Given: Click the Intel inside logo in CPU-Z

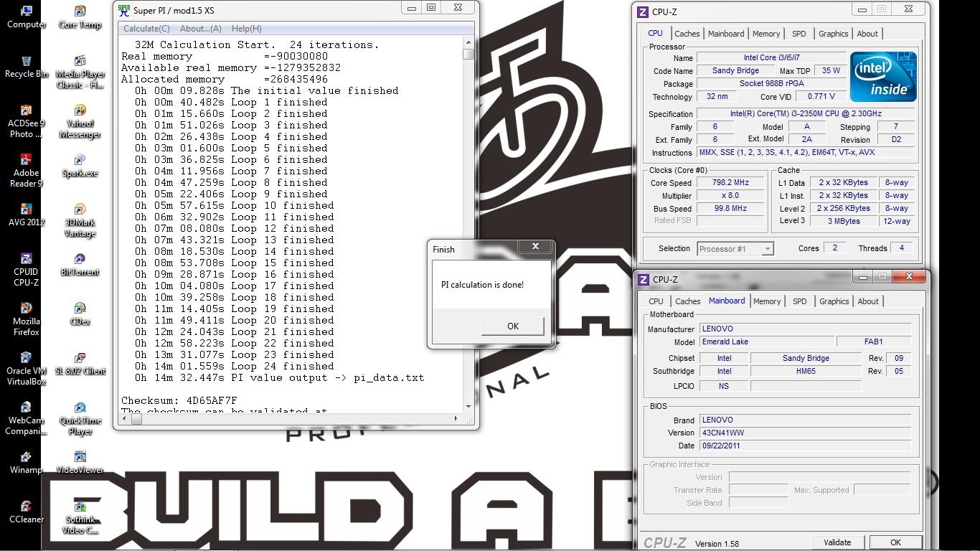Looking at the screenshot, I should point(883,76).
